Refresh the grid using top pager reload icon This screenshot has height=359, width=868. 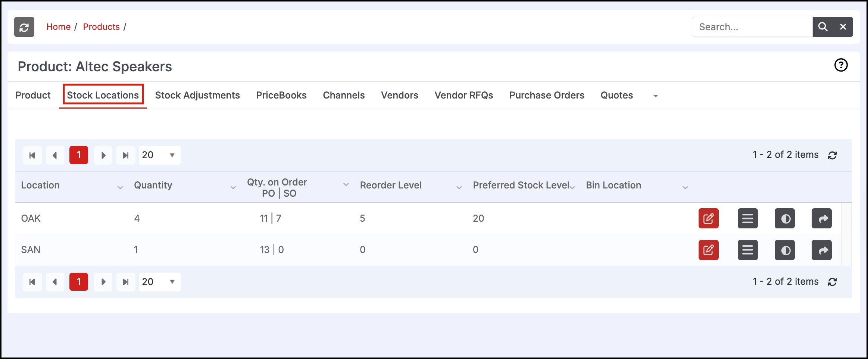832,155
